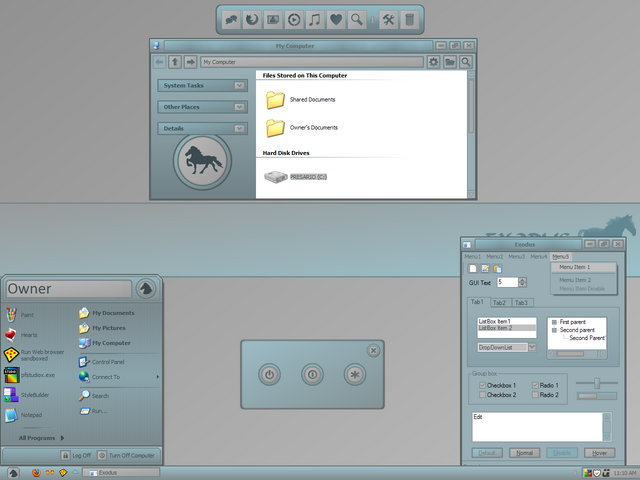This screenshot has height=480, width=640.
Task: Switch to Tab2
Action: click(500, 302)
